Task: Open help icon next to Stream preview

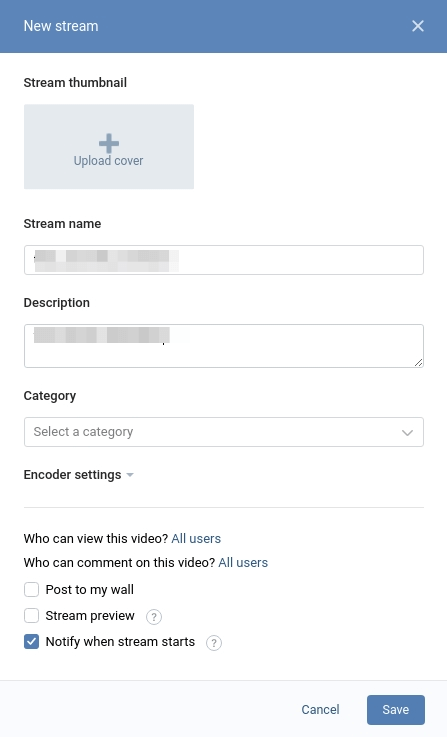Action: click(154, 616)
